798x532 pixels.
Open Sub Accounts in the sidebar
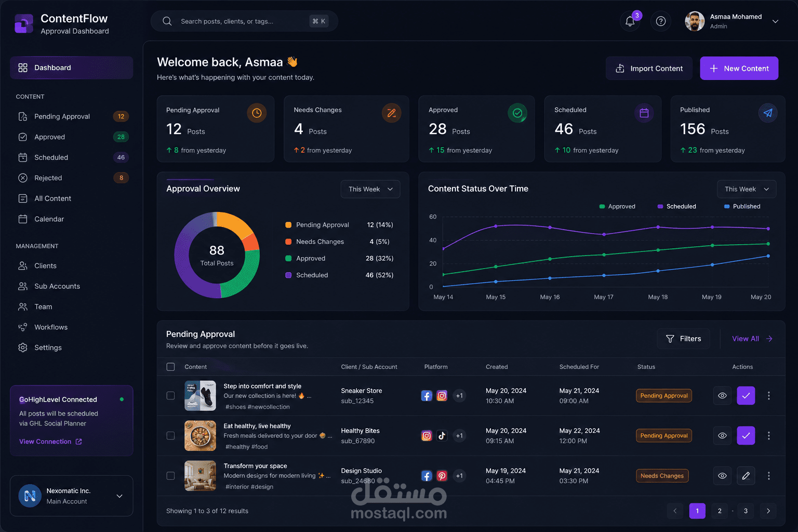pos(71,286)
